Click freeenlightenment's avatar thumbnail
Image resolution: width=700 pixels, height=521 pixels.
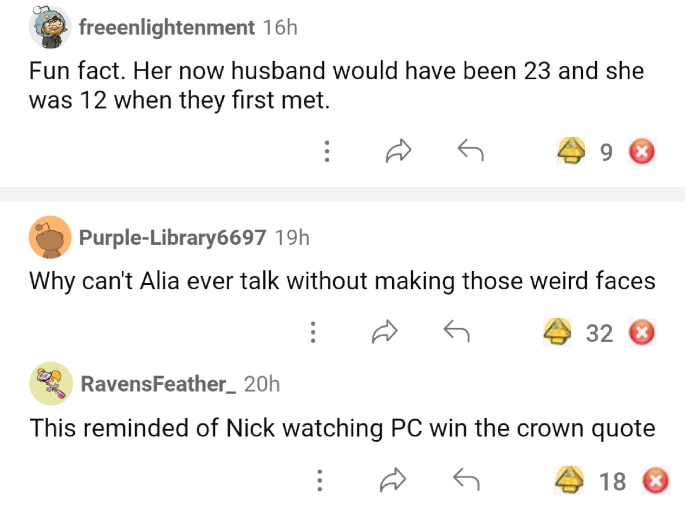pos(50,27)
